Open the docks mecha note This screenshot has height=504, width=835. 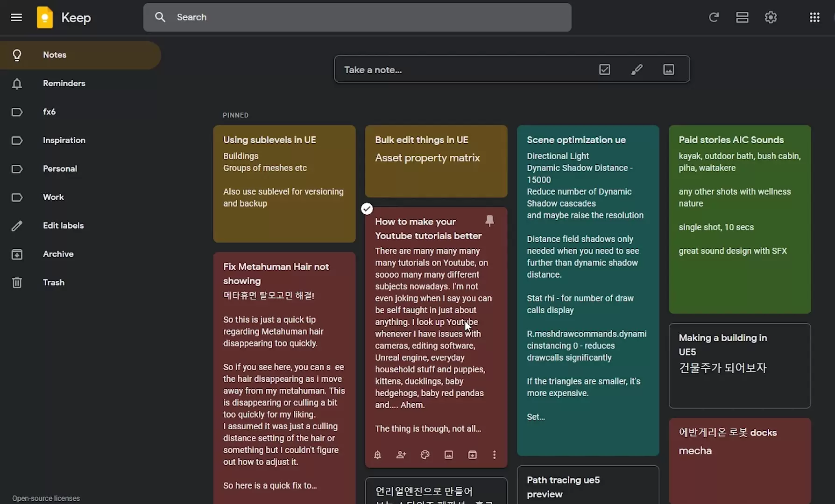pyautogui.click(x=740, y=461)
